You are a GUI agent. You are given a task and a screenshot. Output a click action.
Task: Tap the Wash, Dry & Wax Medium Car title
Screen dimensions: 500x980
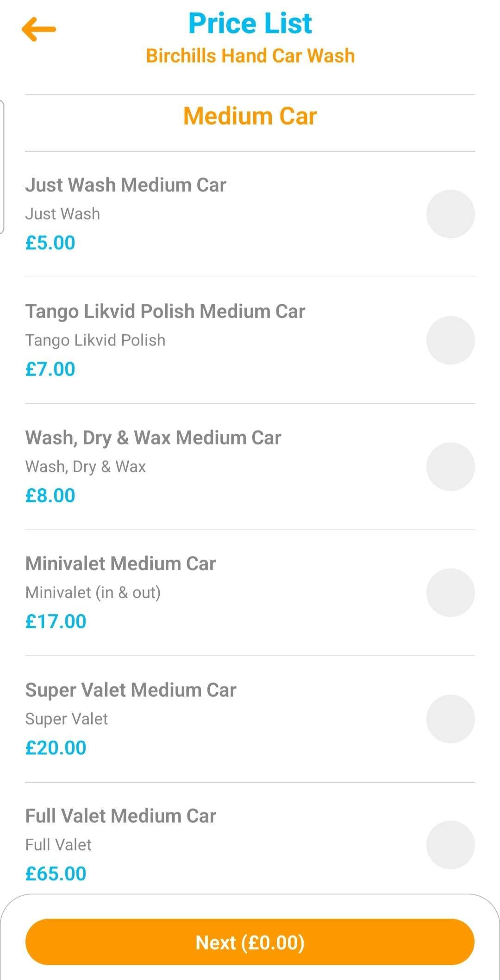coord(153,438)
